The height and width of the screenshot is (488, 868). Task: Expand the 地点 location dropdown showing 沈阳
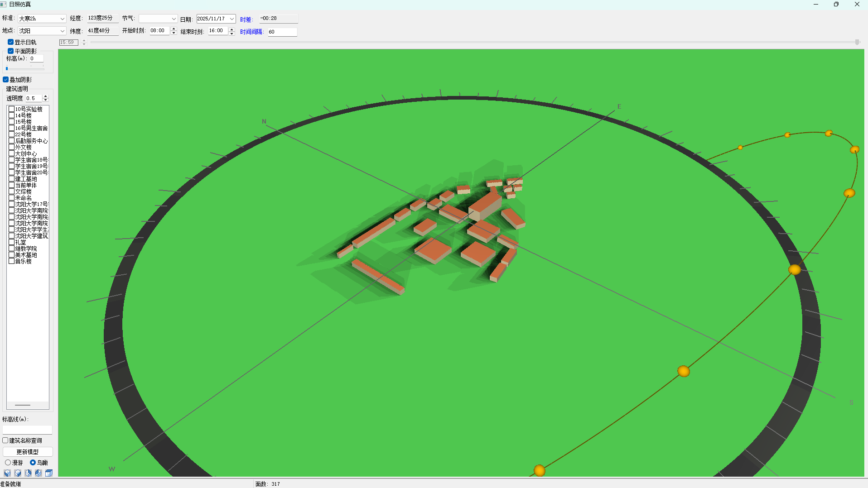click(x=62, y=31)
